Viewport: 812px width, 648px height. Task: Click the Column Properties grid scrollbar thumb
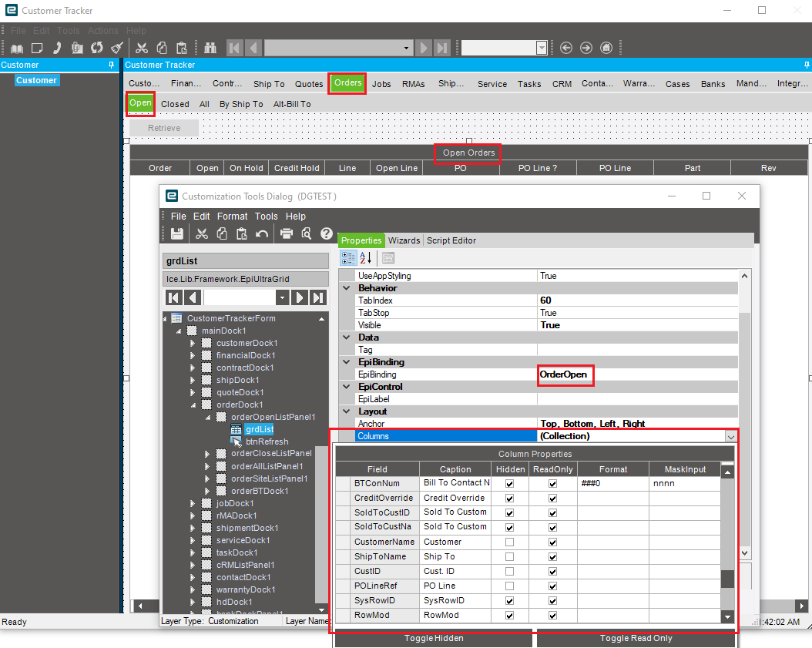click(x=727, y=579)
